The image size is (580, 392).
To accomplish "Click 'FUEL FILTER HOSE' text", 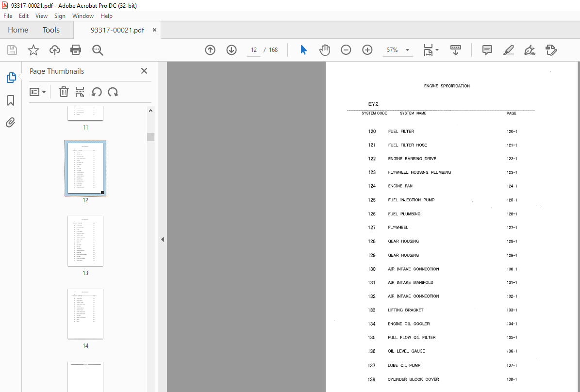I will click(408, 145).
